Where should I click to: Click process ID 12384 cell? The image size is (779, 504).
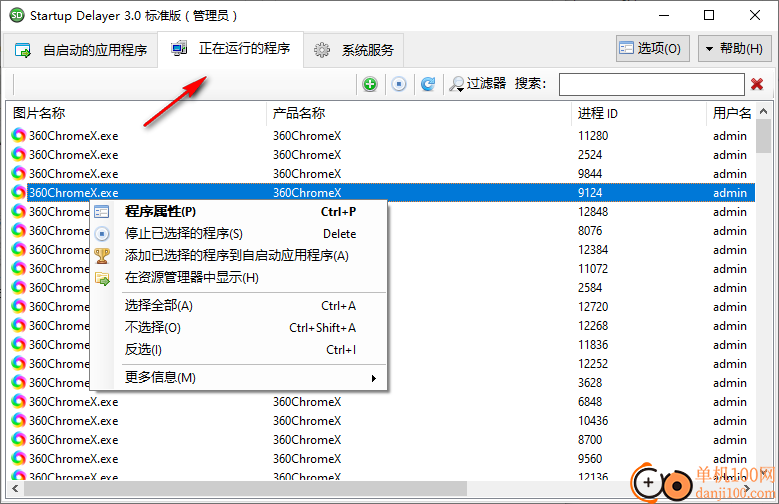click(593, 250)
